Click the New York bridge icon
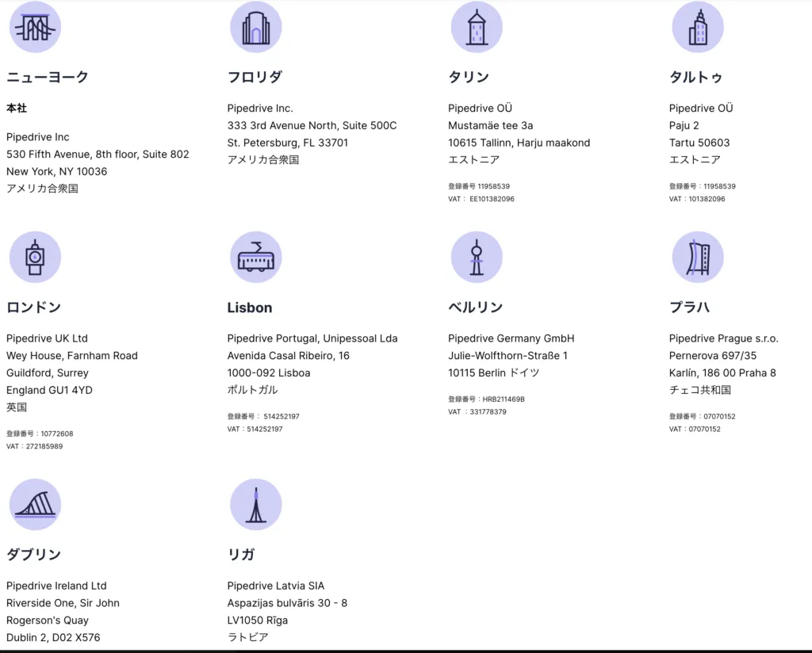Image resolution: width=812 pixels, height=653 pixels. click(x=35, y=28)
